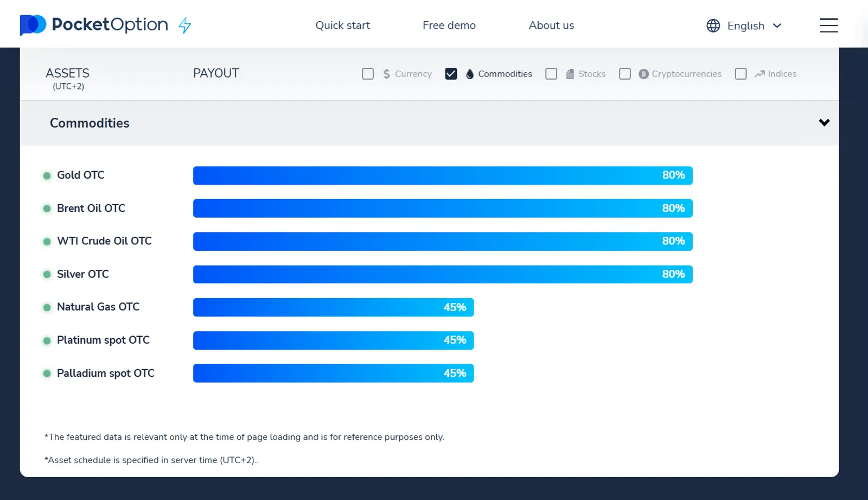This screenshot has height=500, width=868.
Task: Click the Gold OTC 80% payout bar
Action: pyautogui.click(x=443, y=175)
